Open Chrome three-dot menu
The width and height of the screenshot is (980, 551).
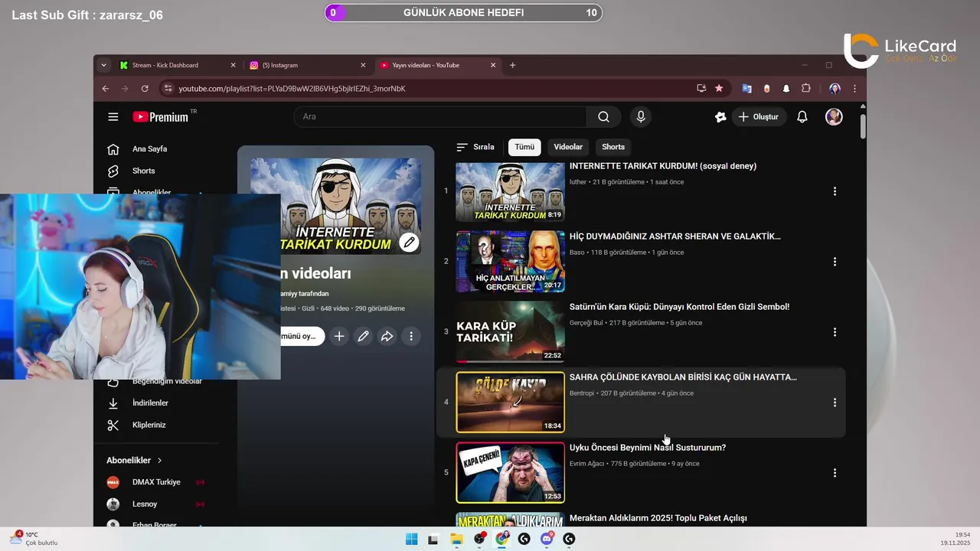coord(854,89)
